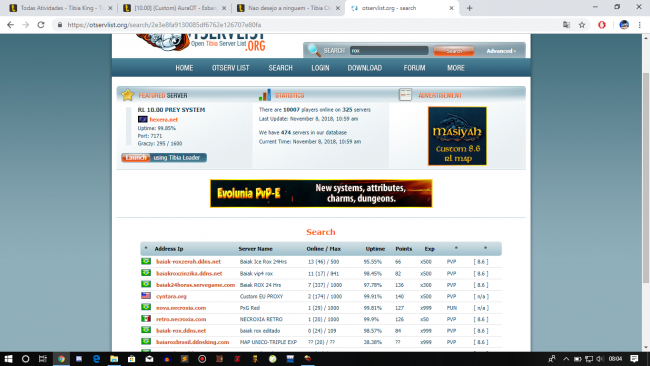650x366 pixels.
Task: Click the browser reload icon
Action: click(41, 25)
